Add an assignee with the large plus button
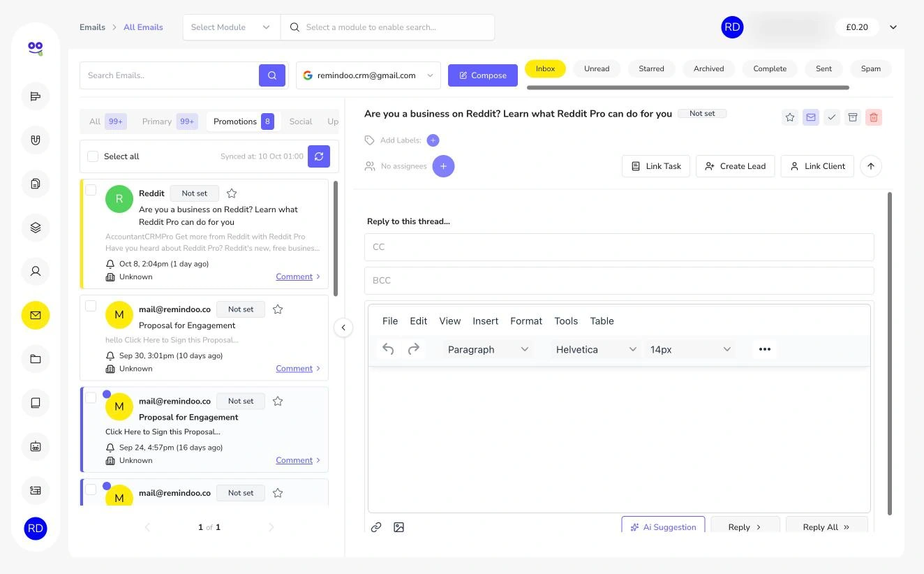Image resolution: width=924 pixels, height=574 pixels. [x=443, y=166]
